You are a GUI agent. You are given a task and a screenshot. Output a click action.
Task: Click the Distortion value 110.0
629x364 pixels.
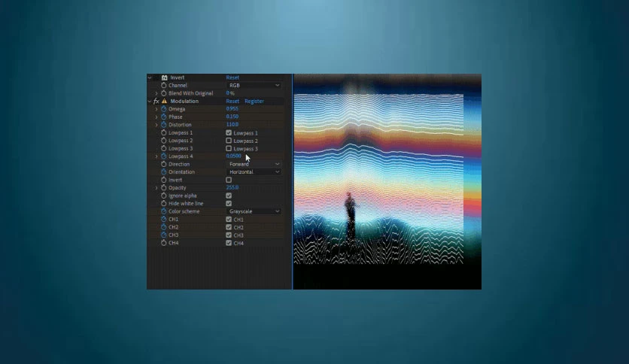pos(232,125)
